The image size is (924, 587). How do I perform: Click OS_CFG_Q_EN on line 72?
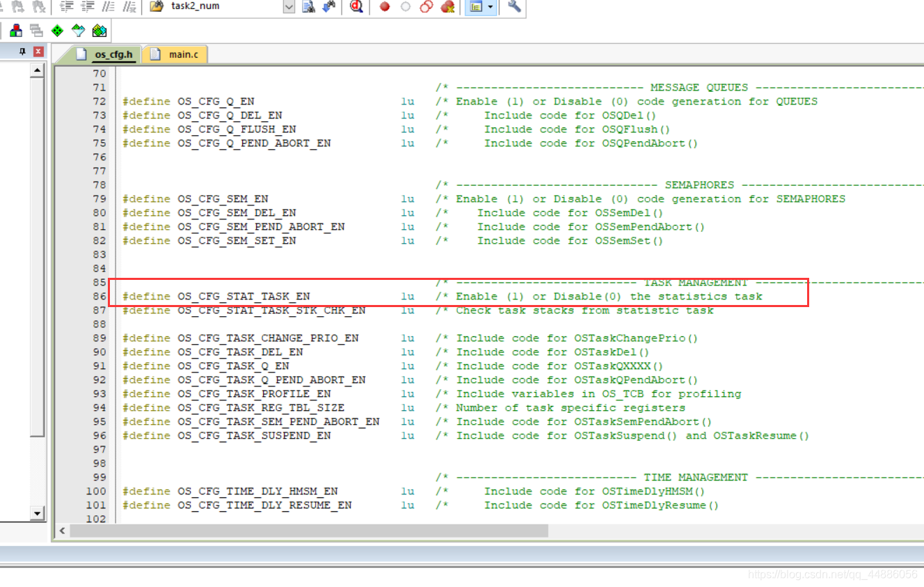pos(216,102)
